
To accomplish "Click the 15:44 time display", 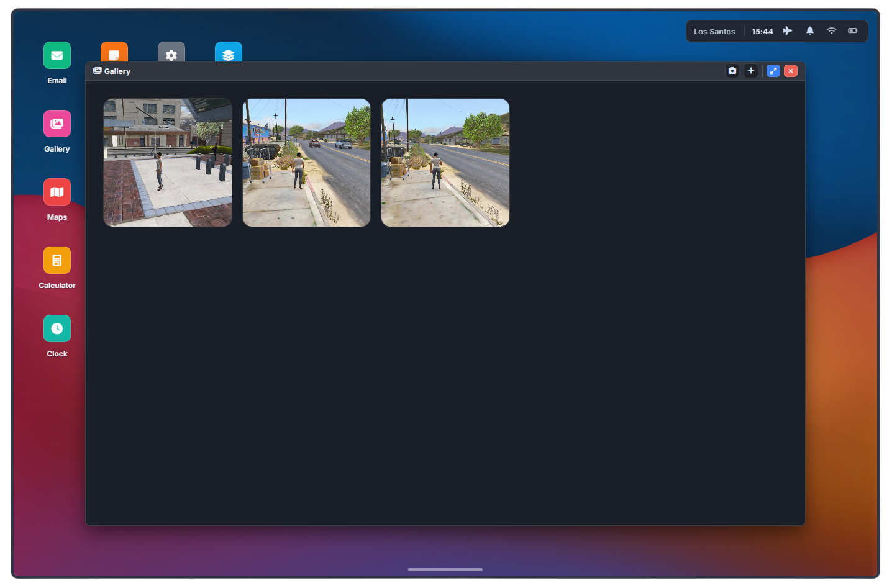I will (762, 32).
